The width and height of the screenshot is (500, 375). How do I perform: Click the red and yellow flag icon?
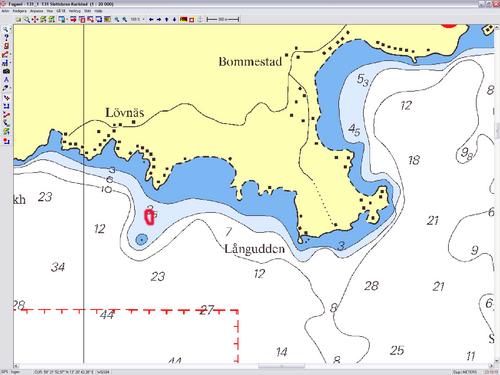(x=183, y=19)
